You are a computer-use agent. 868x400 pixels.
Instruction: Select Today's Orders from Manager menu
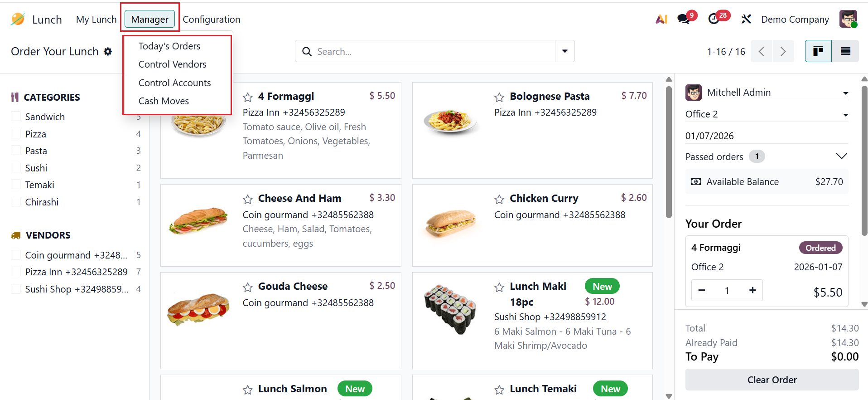(x=169, y=46)
